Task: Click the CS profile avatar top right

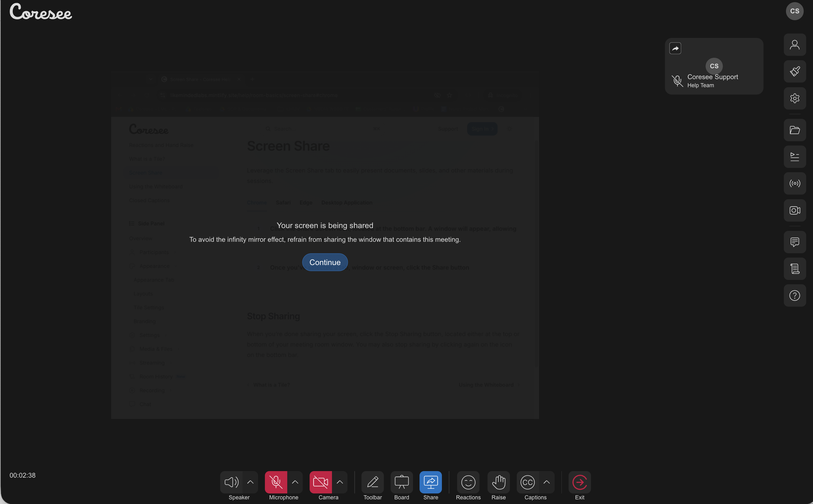Action: (x=795, y=11)
